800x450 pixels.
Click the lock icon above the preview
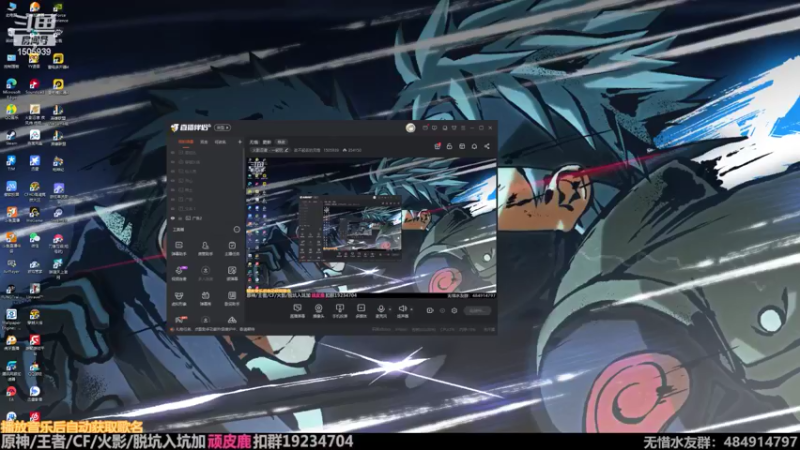pyautogui.click(x=449, y=146)
